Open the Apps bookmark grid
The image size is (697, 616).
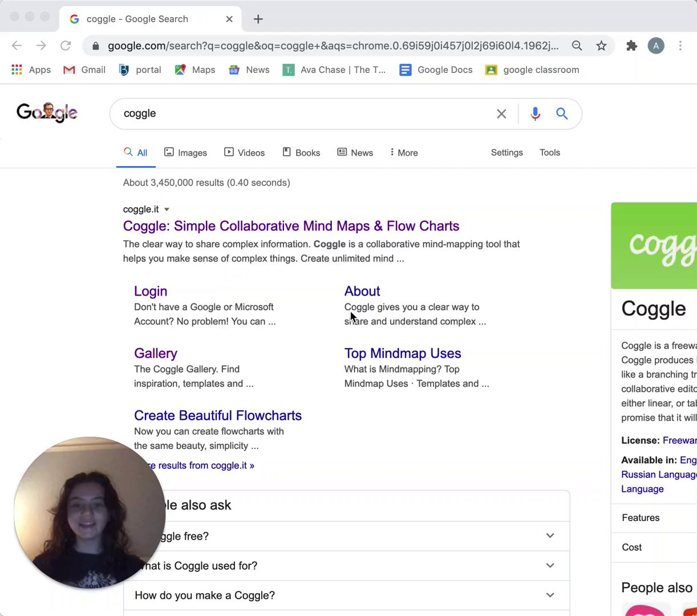click(31, 70)
